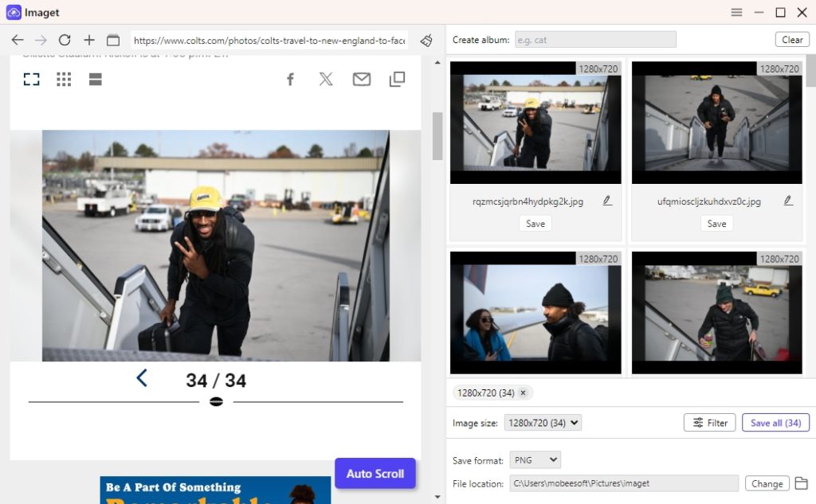This screenshot has width=816, height=504.
Task: Refresh the Colts photos webpage
Action: point(65,40)
